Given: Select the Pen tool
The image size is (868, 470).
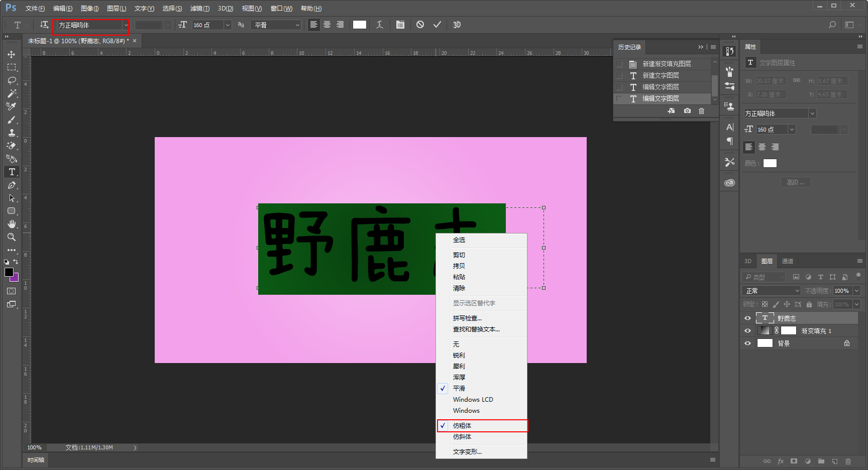Looking at the screenshot, I should point(12,185).
